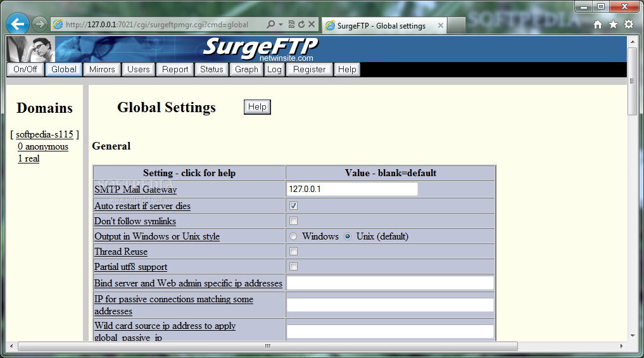Click Help button beside Global Settings heading
Image resolution: width=644 pixels, height=358 pixels.
click(257, 107)
